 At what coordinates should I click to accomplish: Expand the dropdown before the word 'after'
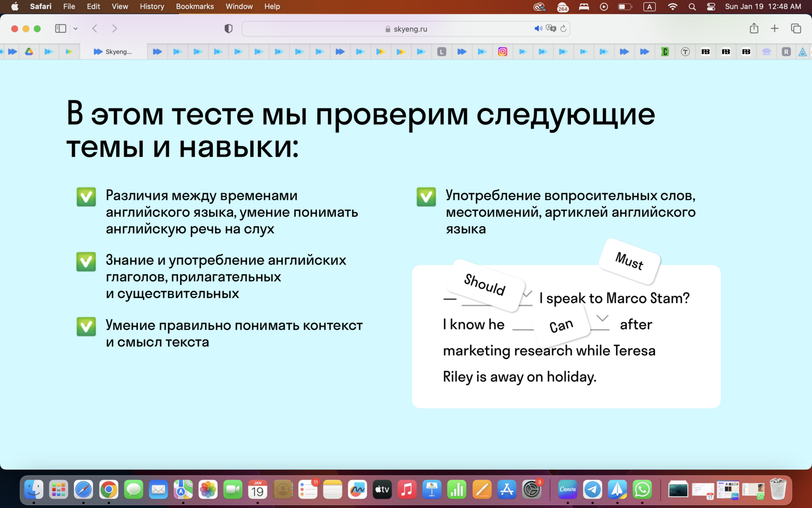click(x=602, y=318)
